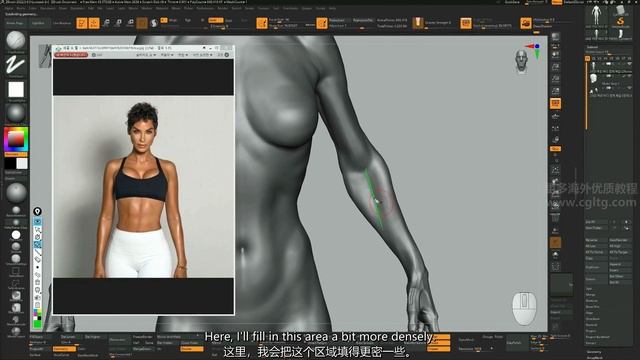Toggle the orange Edit mode button
Screen dimensions: 640x360
[x=82, y=23]
